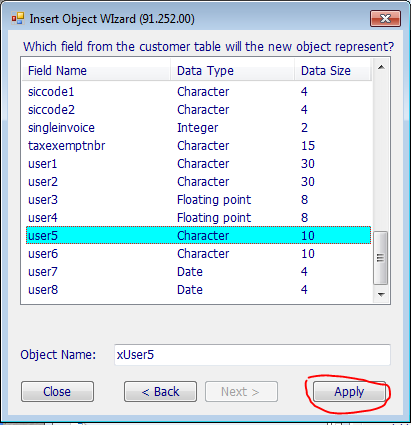Sort by Data Type column header

(x=232, y=71)
